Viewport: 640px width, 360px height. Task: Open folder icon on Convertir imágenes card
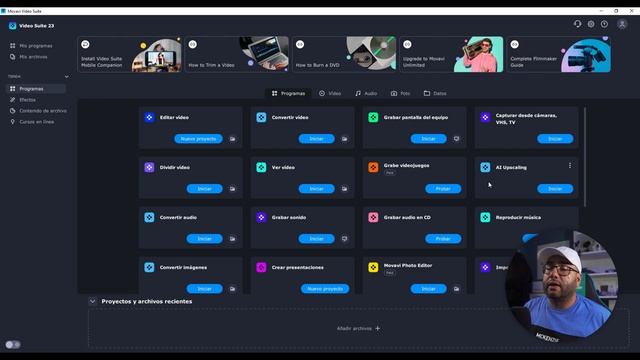pyautogui.click(x=232, y=289)
